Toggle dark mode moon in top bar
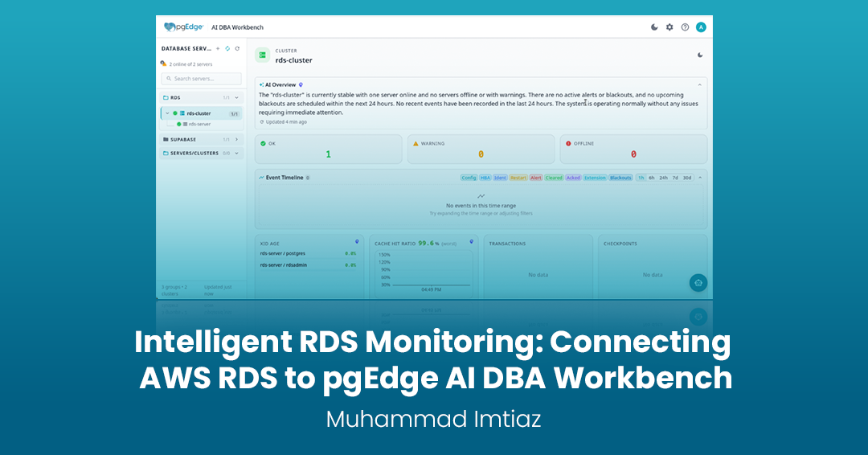This screenshot has height=455, width=868. tap(654, 27)
